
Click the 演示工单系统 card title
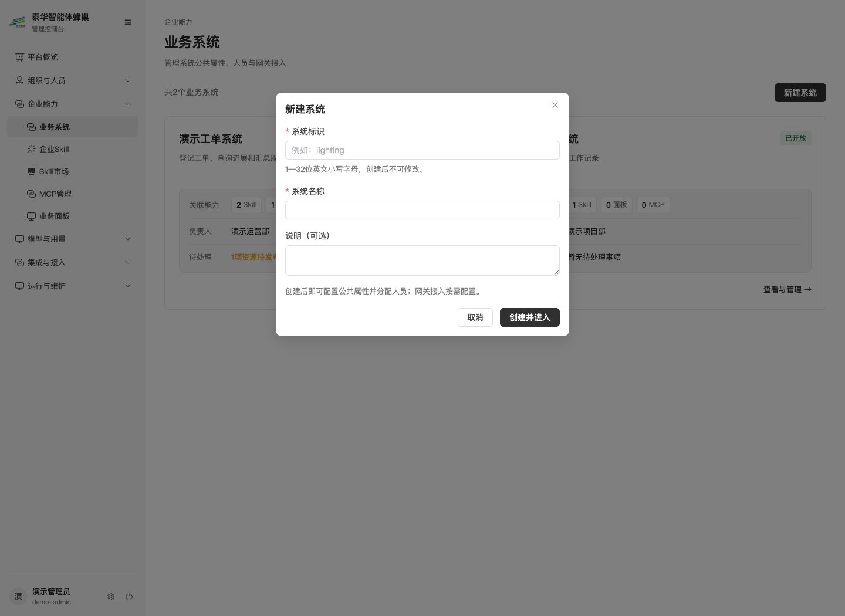(211, 139)
